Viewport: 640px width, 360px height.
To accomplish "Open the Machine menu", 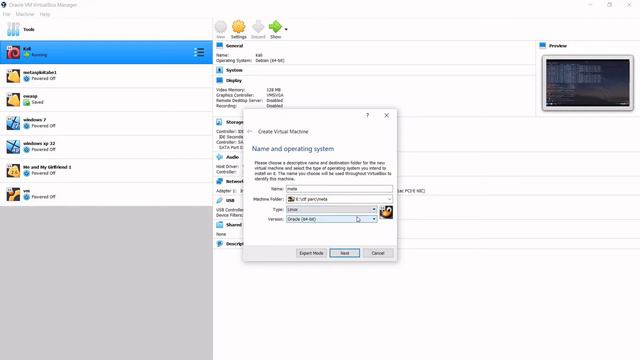I will point(25,14).
